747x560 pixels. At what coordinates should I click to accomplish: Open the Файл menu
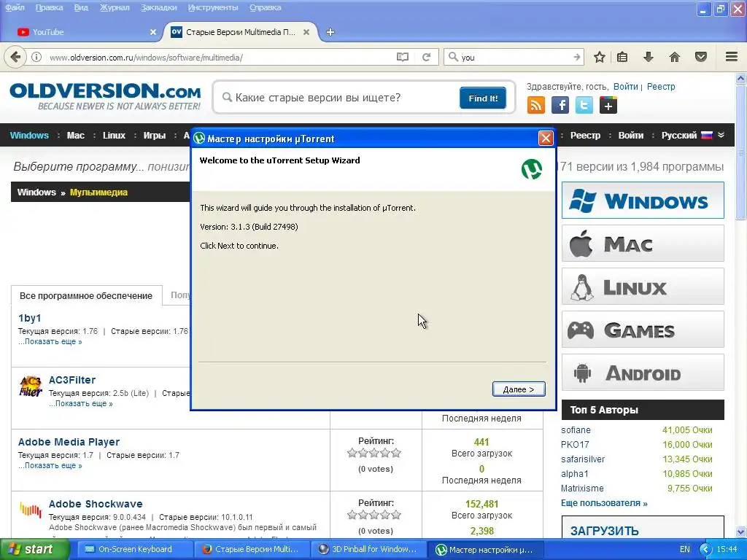coord(15,7)
